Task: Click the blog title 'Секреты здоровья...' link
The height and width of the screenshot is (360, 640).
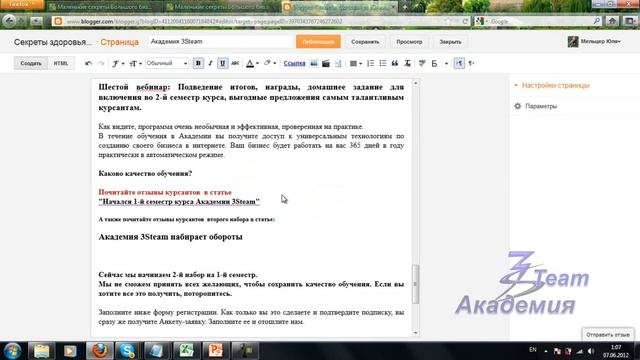Action: click(x=53, y=42)
